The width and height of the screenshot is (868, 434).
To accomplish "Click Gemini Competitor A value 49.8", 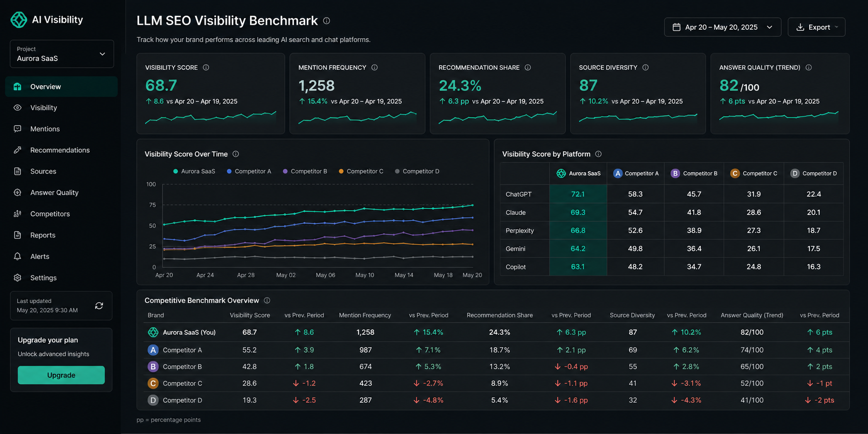I will (635, 249).
